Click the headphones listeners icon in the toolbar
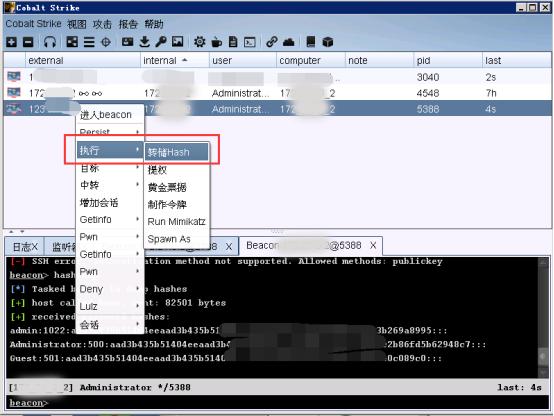 pos(50,42)
